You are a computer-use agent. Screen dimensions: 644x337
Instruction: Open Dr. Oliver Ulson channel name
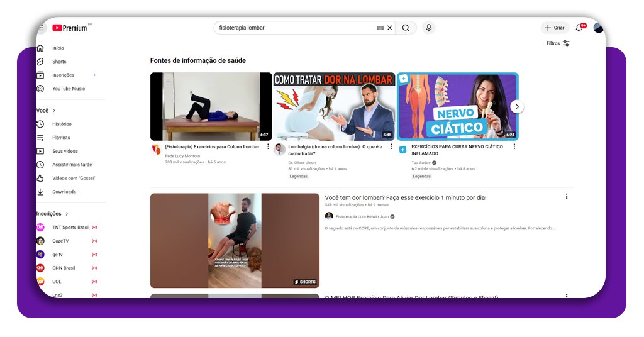coord(302,163)
